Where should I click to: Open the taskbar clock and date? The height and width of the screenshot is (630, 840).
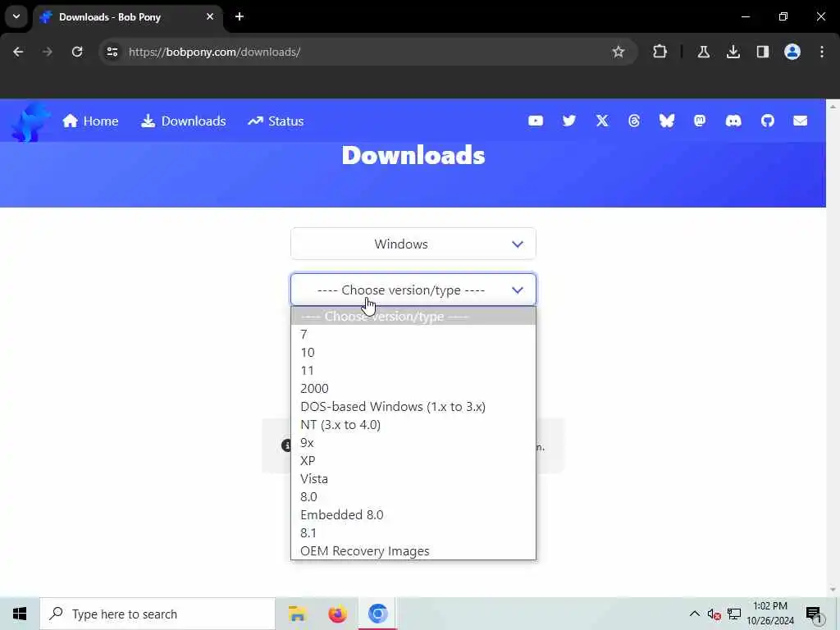[x=770, y=614]
